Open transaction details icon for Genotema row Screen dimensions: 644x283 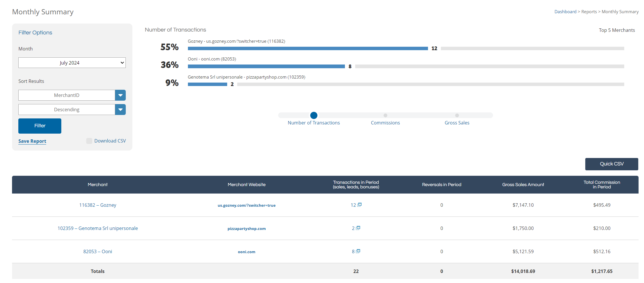click(358, 228)
